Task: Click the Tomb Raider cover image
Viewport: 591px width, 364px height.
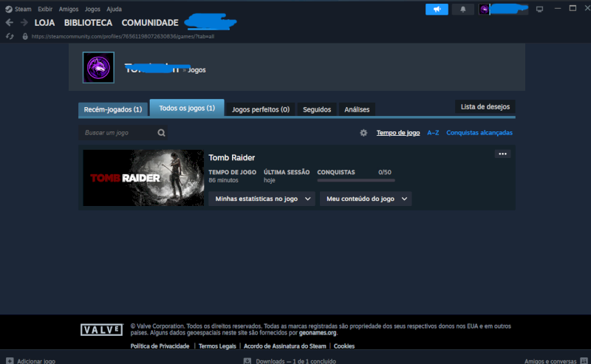Action: 143,178
